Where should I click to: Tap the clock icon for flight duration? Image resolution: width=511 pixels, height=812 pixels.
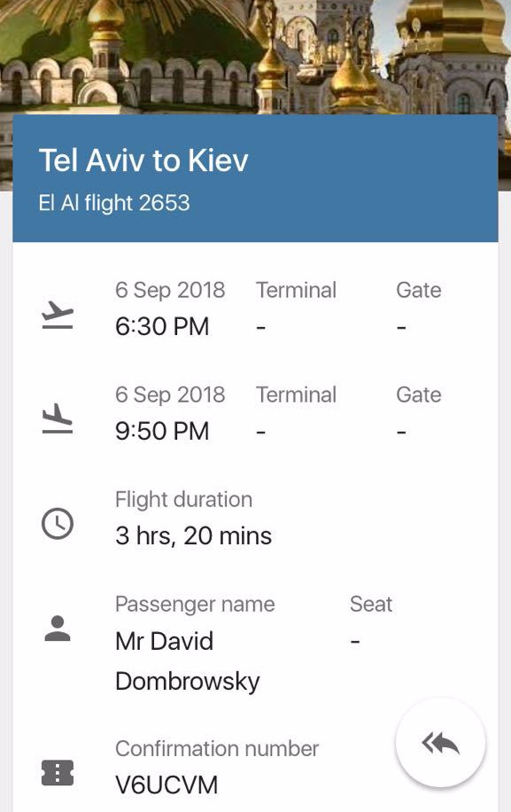(x=58, y=524)
